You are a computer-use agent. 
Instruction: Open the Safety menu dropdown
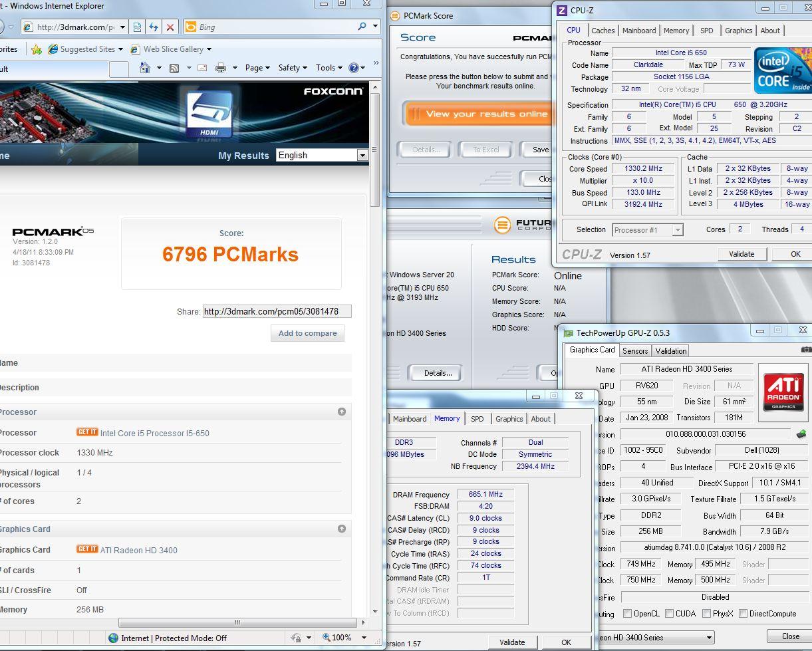(x=293, y=68)
